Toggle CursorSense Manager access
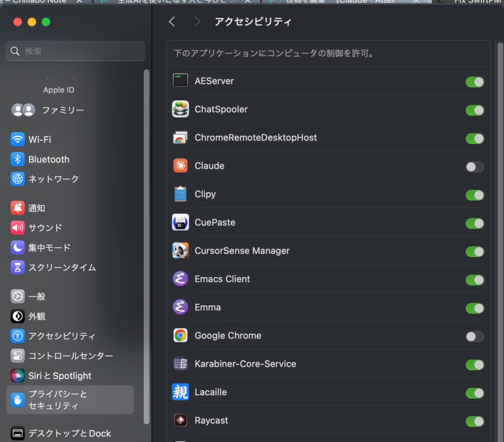Viewport: 504px width, 442px height. click(x=475, y=251)
